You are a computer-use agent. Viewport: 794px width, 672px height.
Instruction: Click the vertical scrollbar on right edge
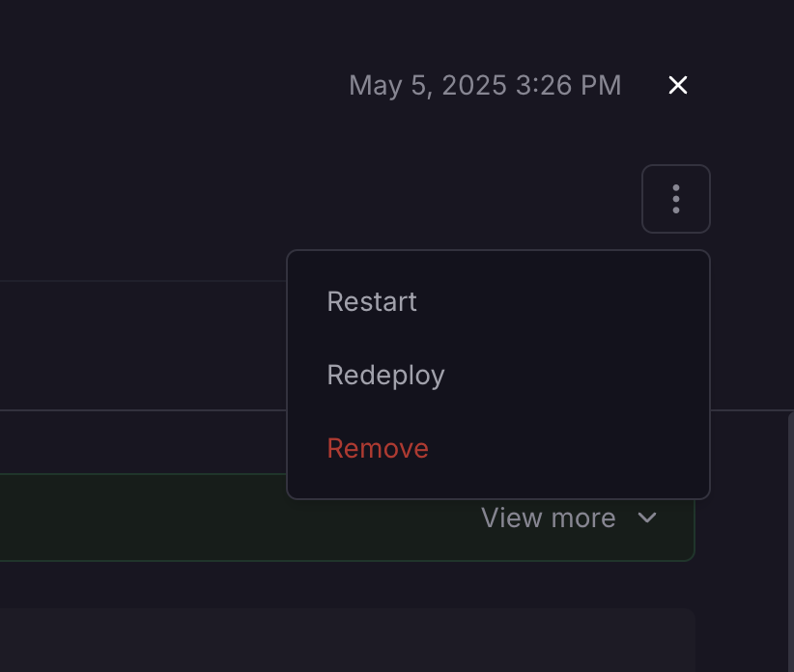(x=791, y=542)
